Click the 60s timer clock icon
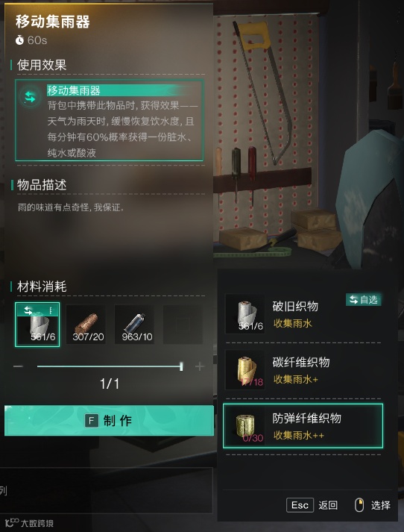The image size is (404, 532). coord(19,40)
